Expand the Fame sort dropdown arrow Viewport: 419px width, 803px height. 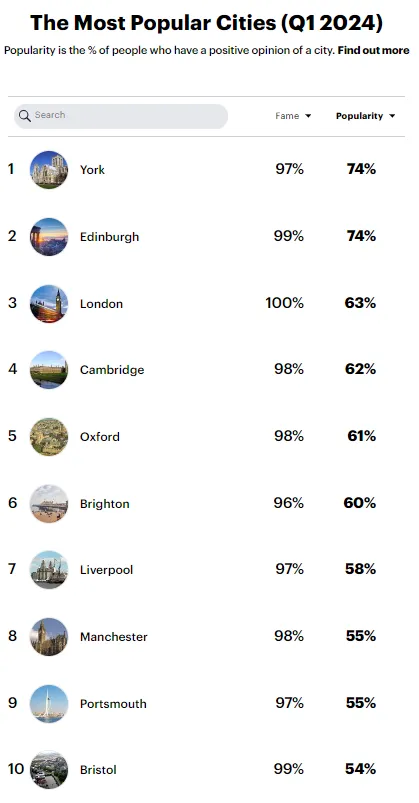coord(308,116)
